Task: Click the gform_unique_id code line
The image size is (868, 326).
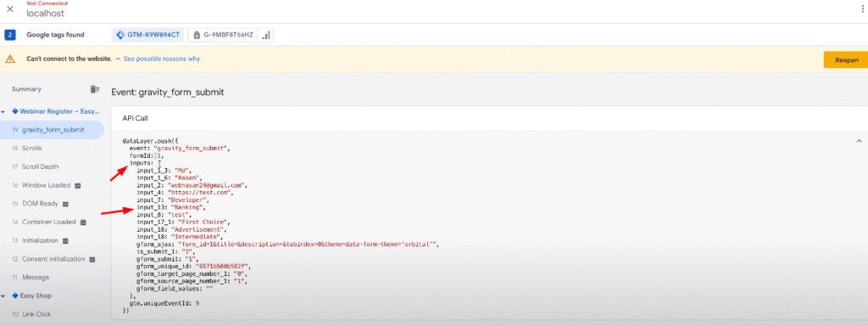Action: coord(193,266)
